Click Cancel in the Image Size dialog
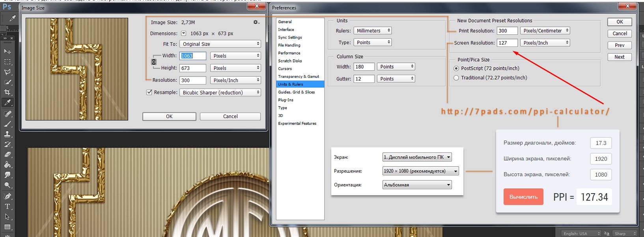The width and height of the screenshot is (644, 237). coord(230,117)
